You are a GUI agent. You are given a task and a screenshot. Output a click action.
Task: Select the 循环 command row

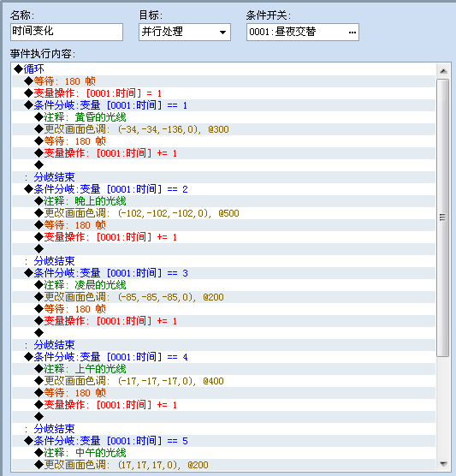click(x=223, y=69)
